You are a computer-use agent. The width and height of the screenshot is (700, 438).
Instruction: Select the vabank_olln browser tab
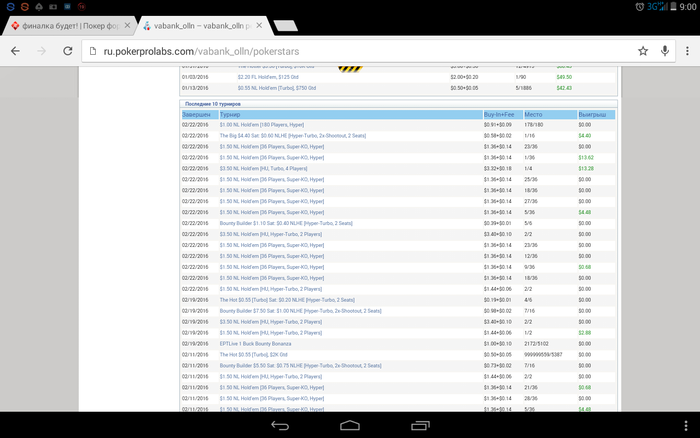[x=203, y=26]
